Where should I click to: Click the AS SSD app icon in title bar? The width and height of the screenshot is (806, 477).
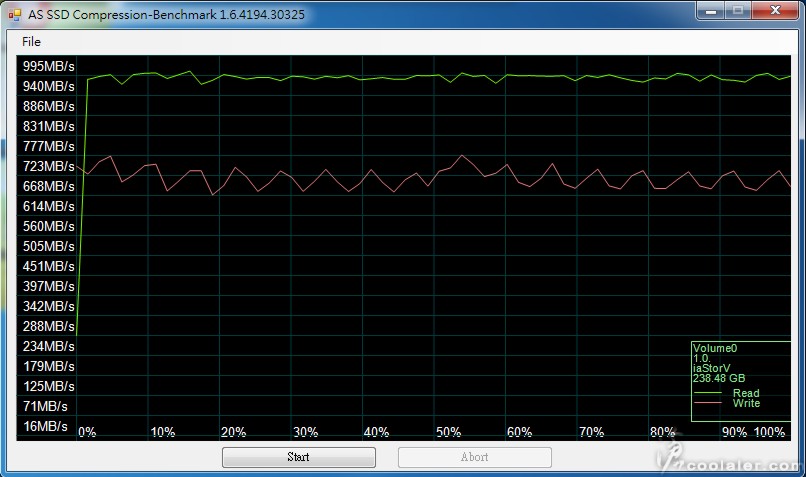[x=14, y=15]
